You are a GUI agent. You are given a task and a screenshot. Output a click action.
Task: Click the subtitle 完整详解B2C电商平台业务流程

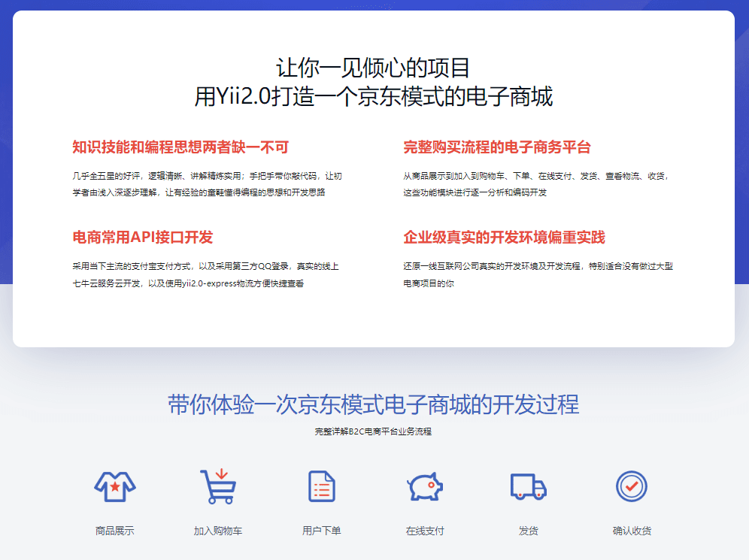pos(374,432)
